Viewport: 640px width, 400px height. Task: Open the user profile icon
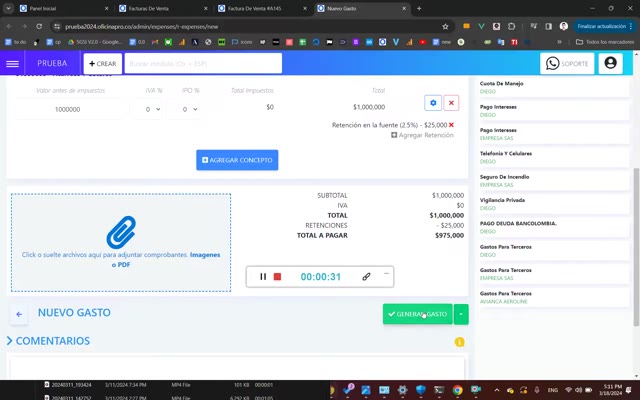[610, 63]
